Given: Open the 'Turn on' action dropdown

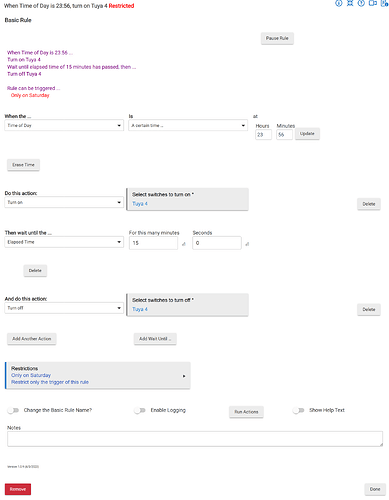Looking at the screenshot, I should (64, 202).
